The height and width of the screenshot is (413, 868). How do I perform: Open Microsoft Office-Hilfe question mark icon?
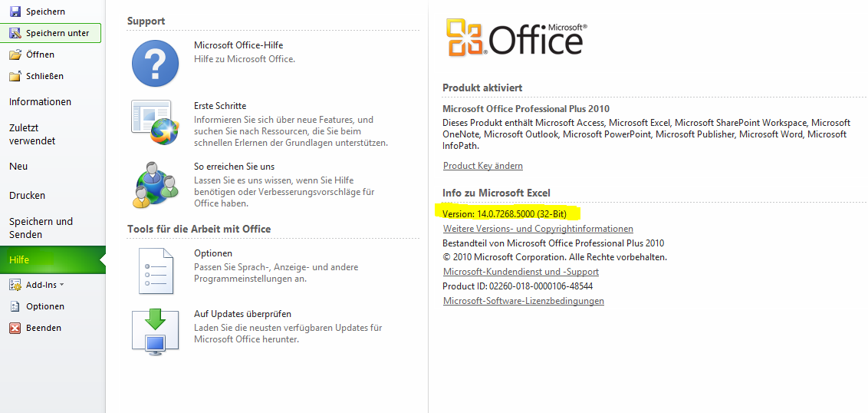pyautogui.click(x=155, y=63)
